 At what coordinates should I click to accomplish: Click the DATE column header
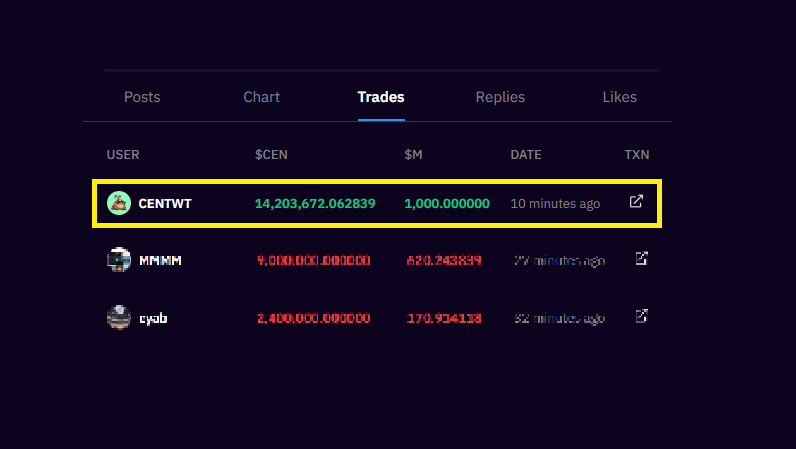click(x=526, y=155)
